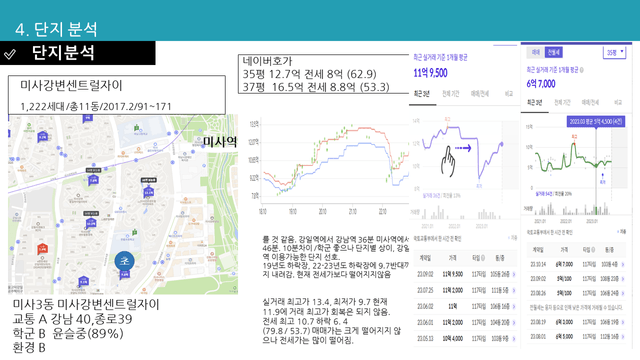Click the 학군 B 윤슬중(89%) line

pyautogui.click(x=68, y=333)
